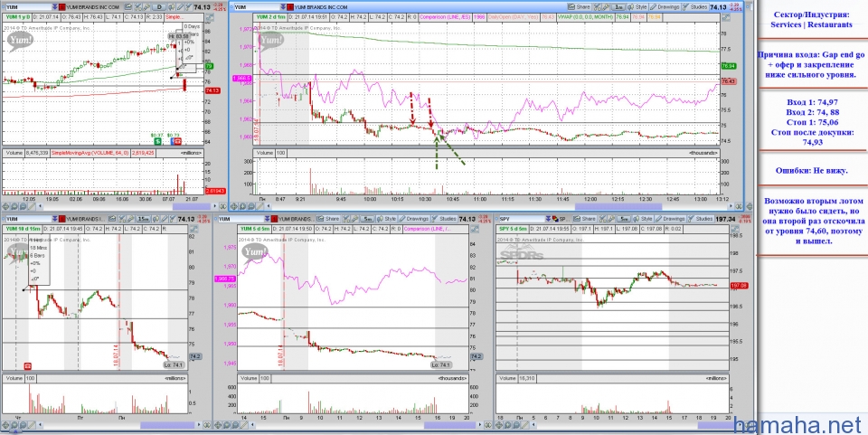Click Share button in the SPY chart
Image resolution: width=868 pixels, height=435 pixels.
(x=585, y=219)
